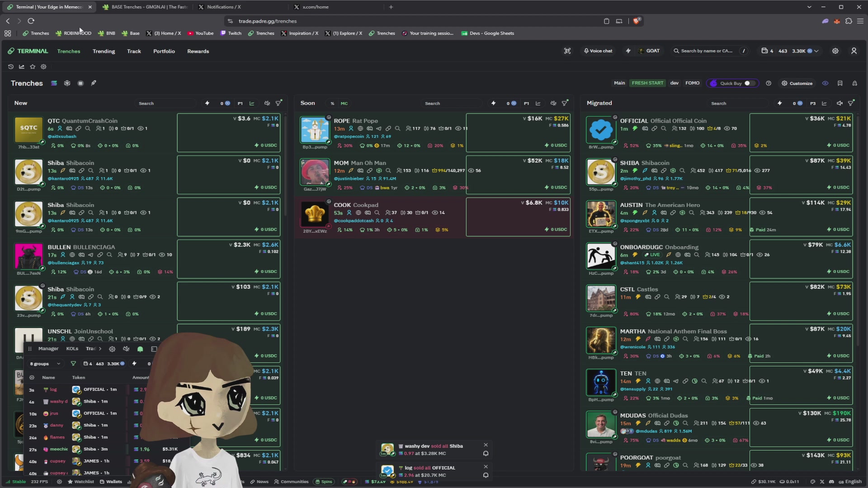Viewport: 868px width, 488px height.
Task: Select the Solana chain icon beside Trenches
Action: point(54,83)
